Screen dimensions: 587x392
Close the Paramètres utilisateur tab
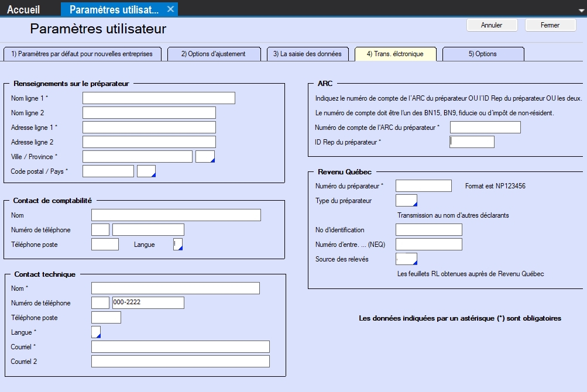coord(170,9)
